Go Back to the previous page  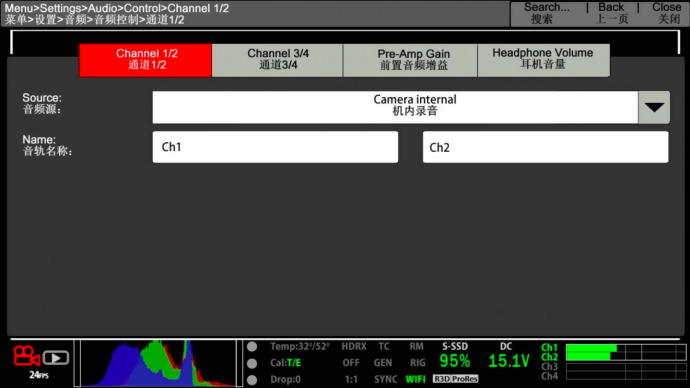click(x=612, y=13)
